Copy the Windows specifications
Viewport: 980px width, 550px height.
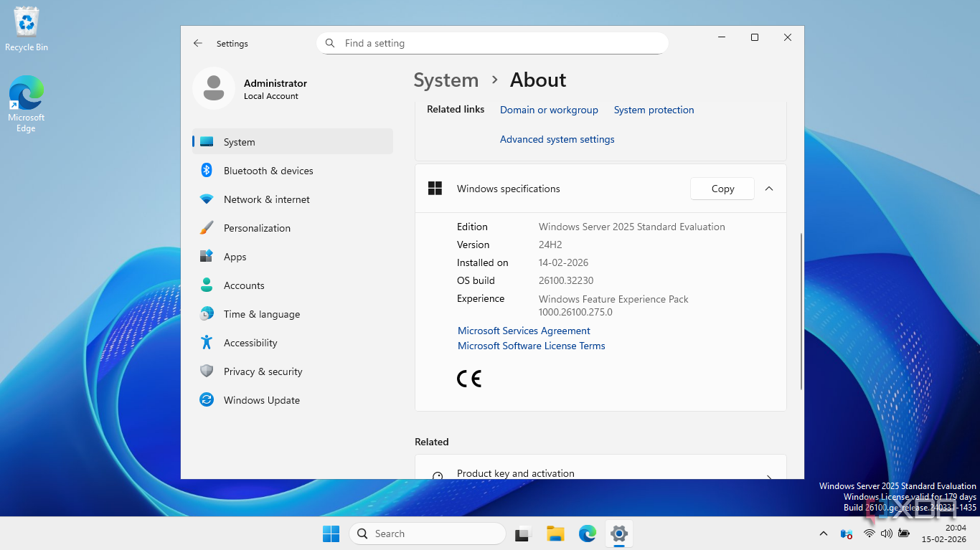[x=722, y=189]
